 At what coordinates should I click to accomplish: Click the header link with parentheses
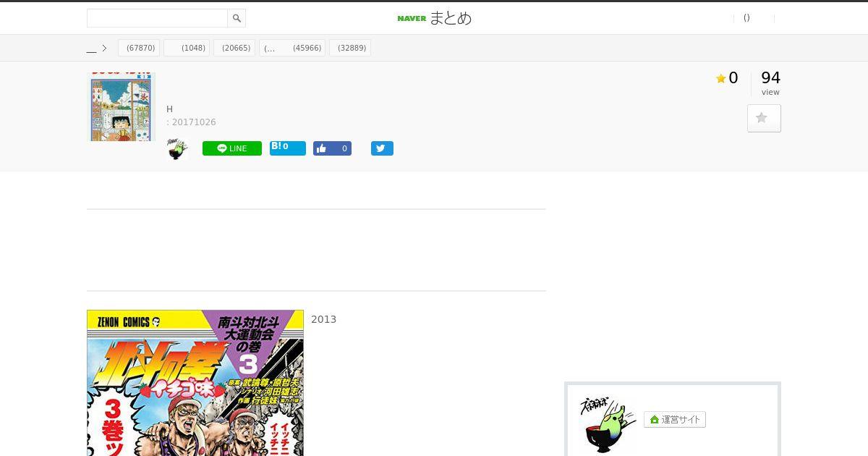point(746,18)
